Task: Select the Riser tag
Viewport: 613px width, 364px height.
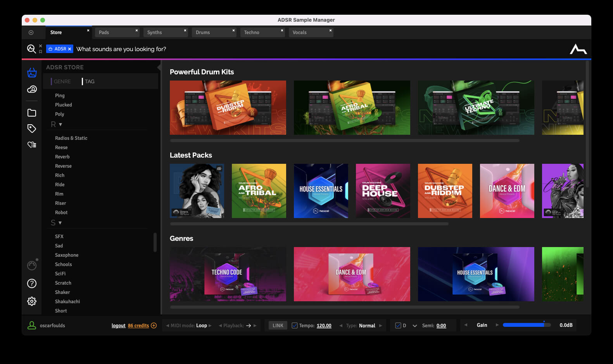Action: coord(60,203)
